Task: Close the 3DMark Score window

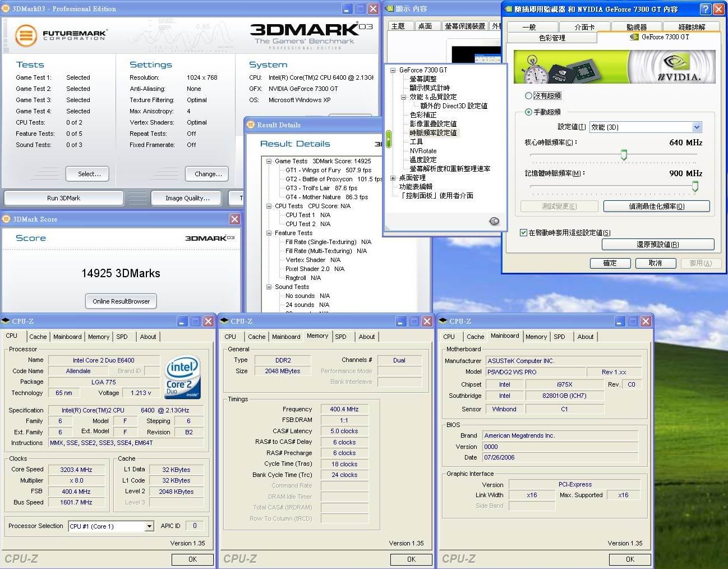Action: (x=234, y=219)
